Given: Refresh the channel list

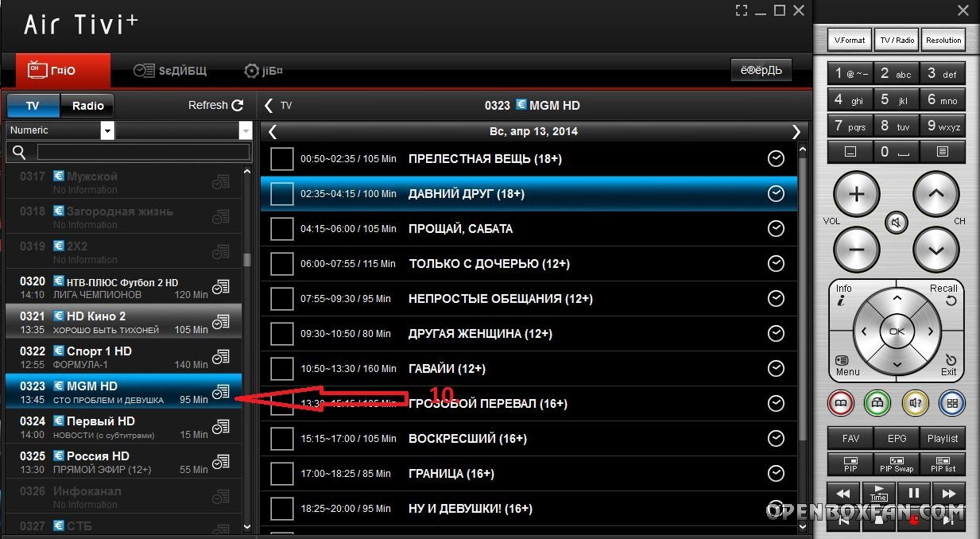Looking at the screenshot, I should (x=215, y=105).
